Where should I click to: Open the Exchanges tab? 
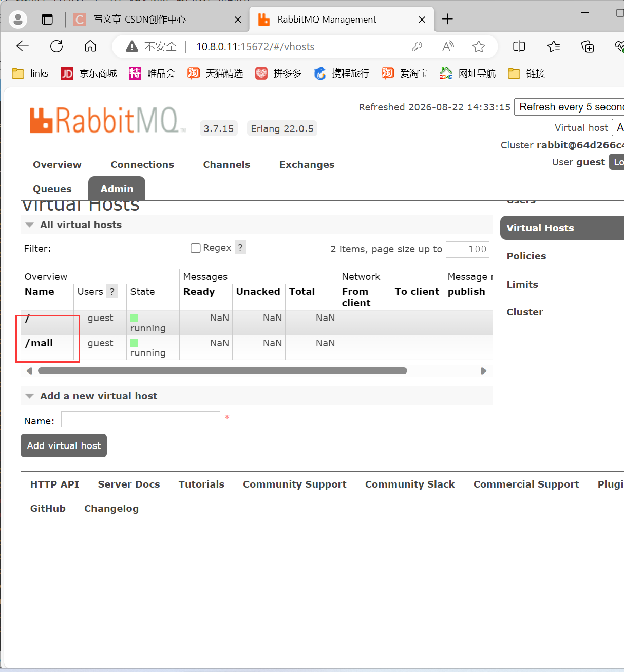(307, 165)
